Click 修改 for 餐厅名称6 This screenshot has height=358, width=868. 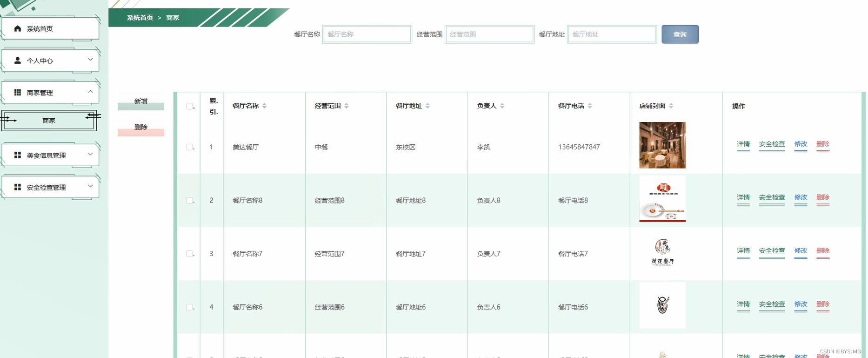point(801,304)
